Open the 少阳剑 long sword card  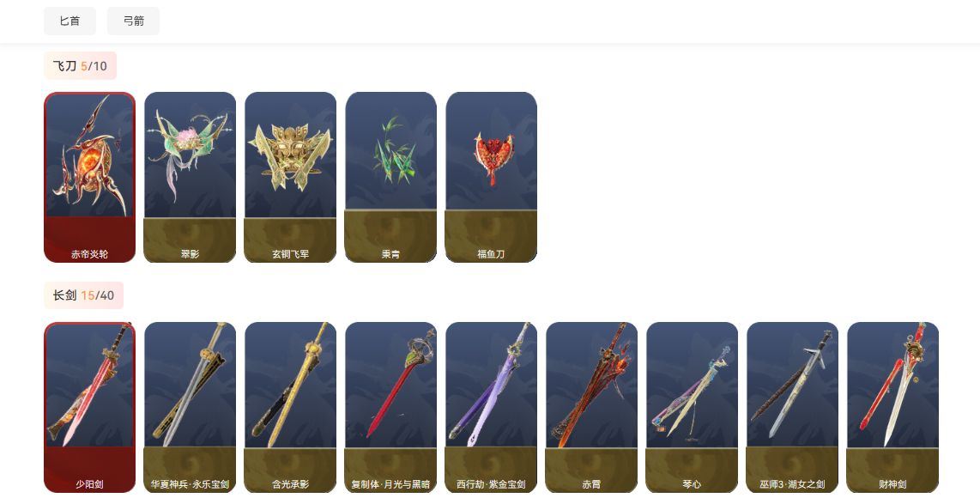(89, 407)
